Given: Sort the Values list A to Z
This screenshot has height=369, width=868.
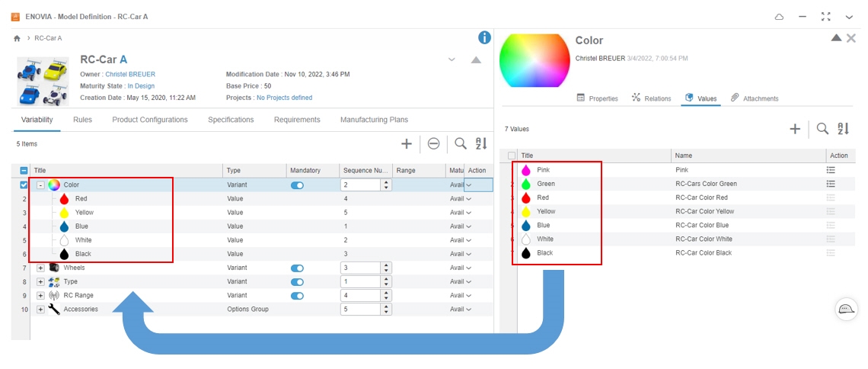Looking at the screenshot, I should coord(843,129).
